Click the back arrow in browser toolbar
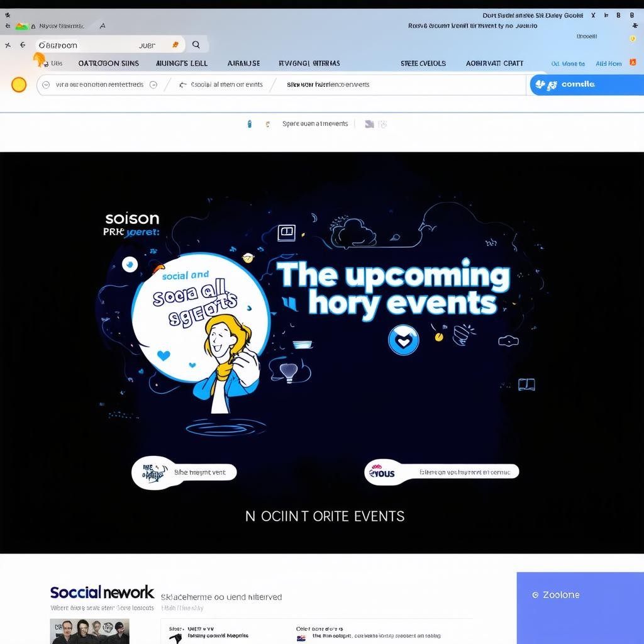The height and width of the screenshot is (644, 644). click(x=23, y=45)
